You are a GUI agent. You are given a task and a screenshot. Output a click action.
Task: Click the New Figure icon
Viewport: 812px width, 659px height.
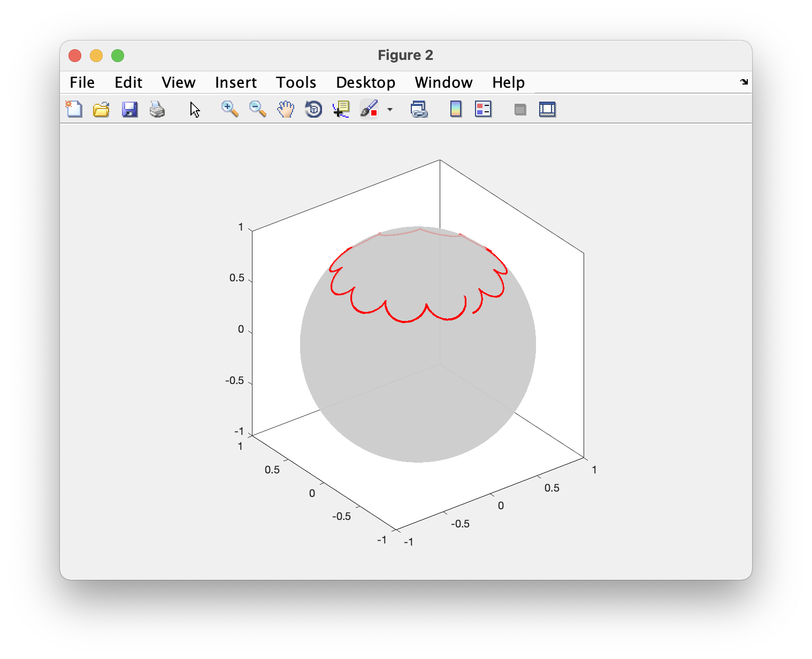coord(74,109)
